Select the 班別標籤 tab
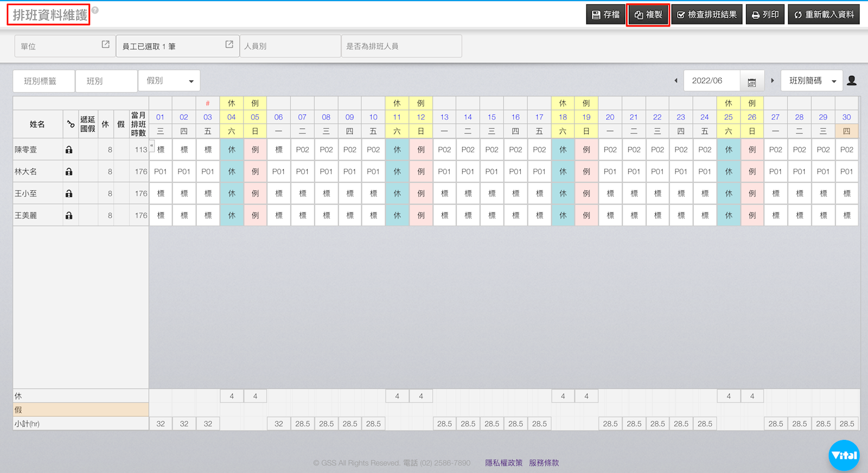The image size is (868, 473). coord(43,81)
